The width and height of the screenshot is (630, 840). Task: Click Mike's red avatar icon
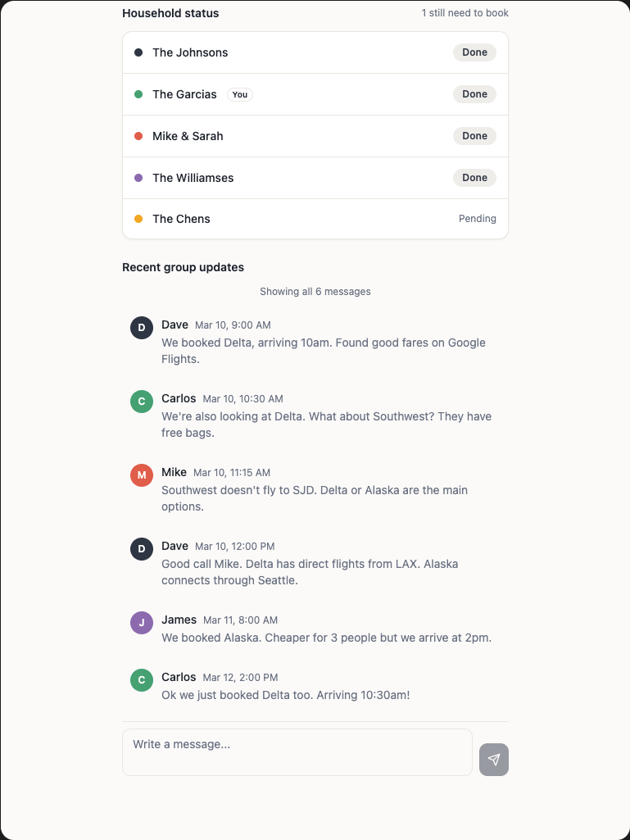click(142, 475)
